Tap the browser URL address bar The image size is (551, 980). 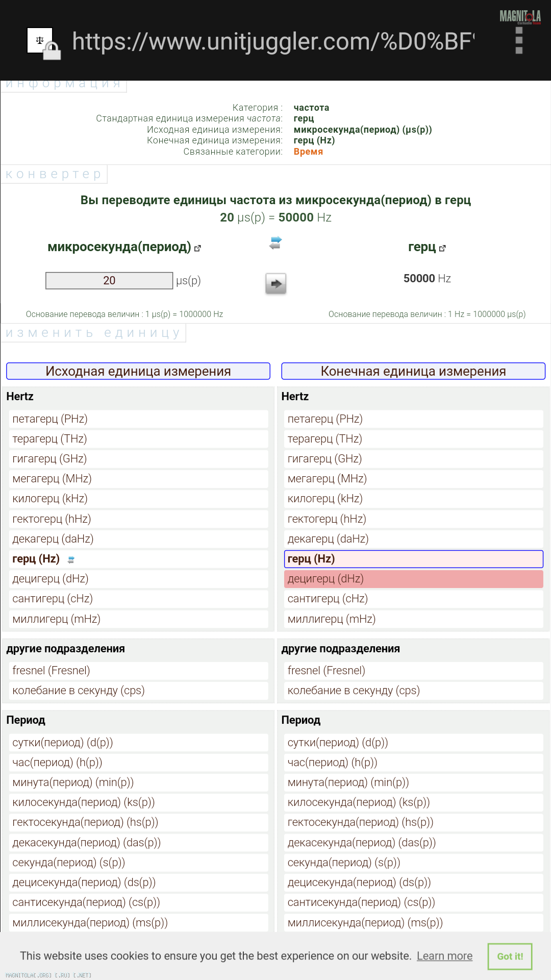[273, 41]
